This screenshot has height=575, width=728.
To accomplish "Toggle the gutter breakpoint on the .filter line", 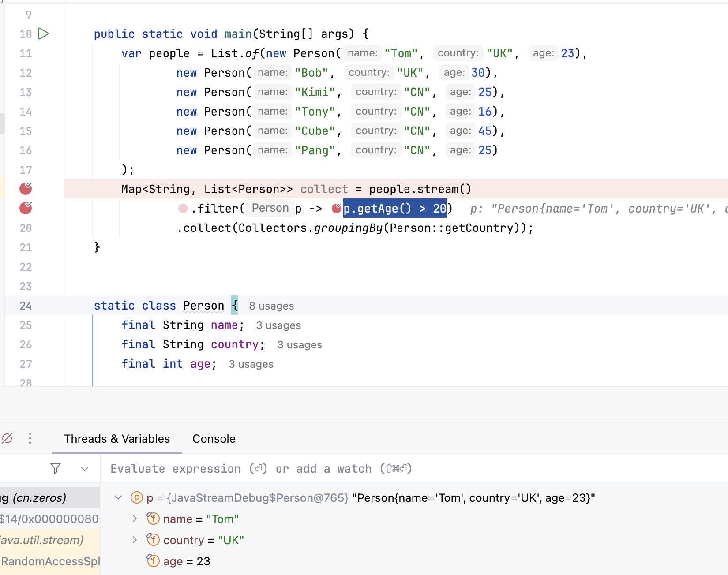I will [26, 208].
